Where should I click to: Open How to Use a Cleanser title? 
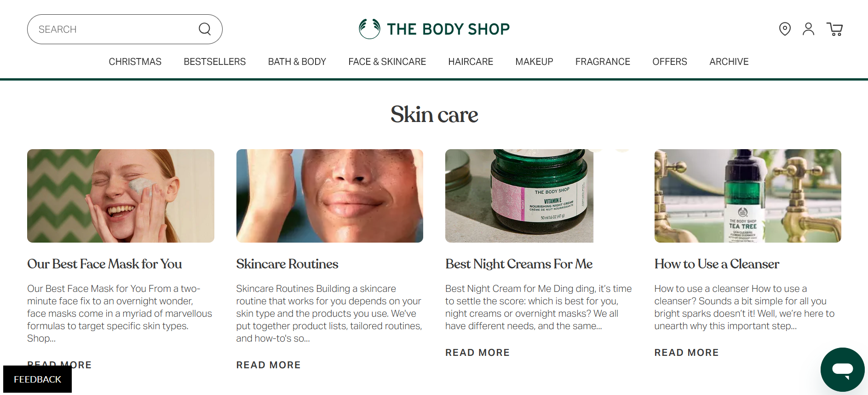pos(717,264)
